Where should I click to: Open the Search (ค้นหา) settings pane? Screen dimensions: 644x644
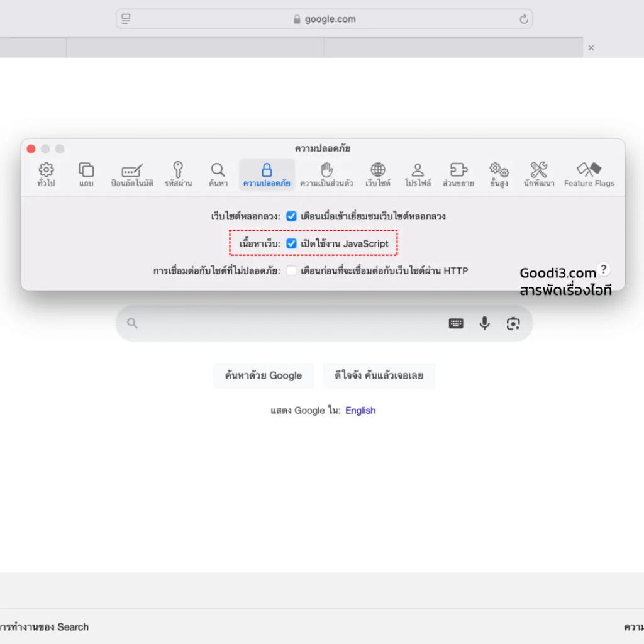218,175
